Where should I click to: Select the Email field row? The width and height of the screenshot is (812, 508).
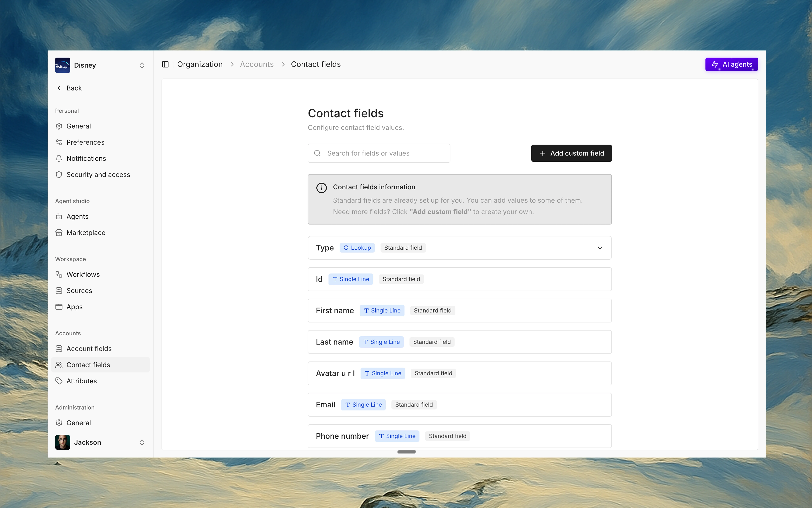(x=460, y=405)
